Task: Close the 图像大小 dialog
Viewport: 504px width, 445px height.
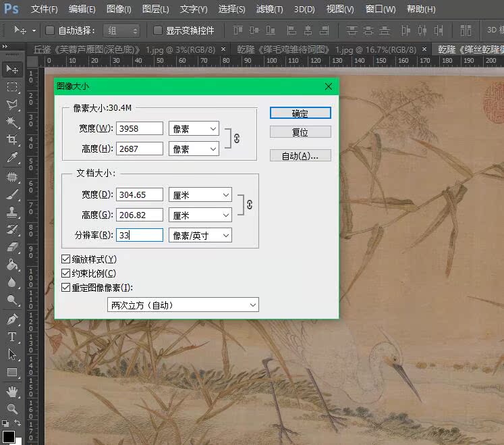Action: (x=328, y=86)
